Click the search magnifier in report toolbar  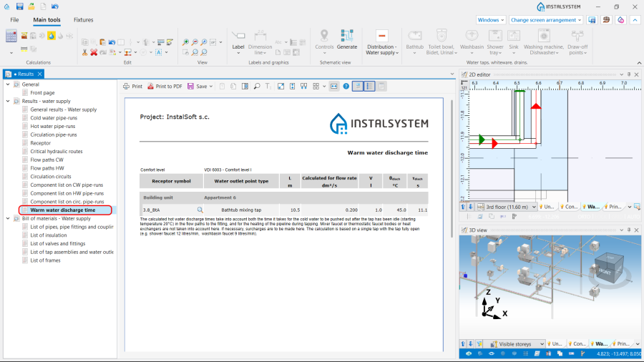pyautogui.click(x=257, y=86)
